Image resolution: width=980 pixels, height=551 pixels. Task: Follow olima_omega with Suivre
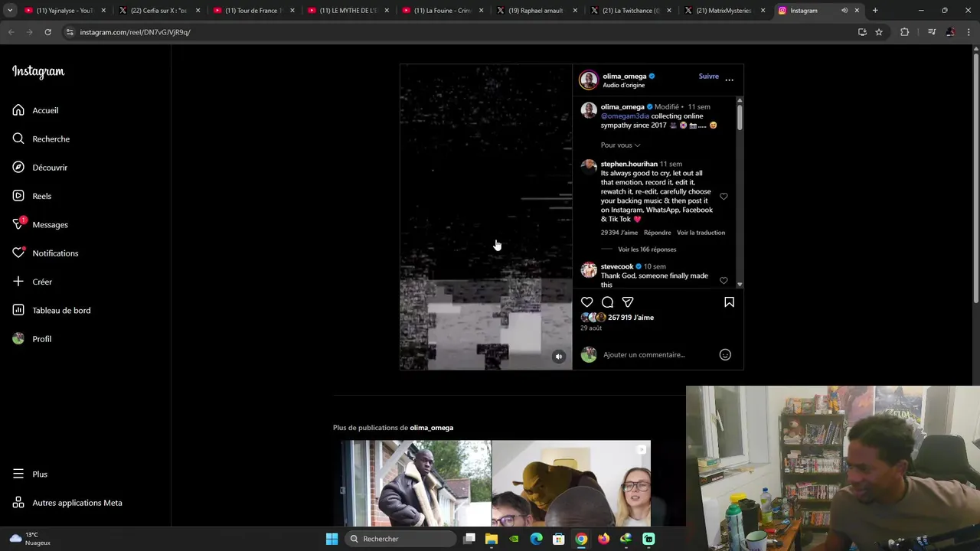[708, 77]
